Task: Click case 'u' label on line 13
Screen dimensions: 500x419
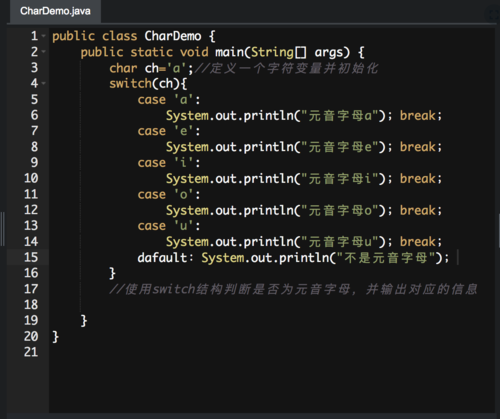Action: pyautogui.click(x=169, y=226)
